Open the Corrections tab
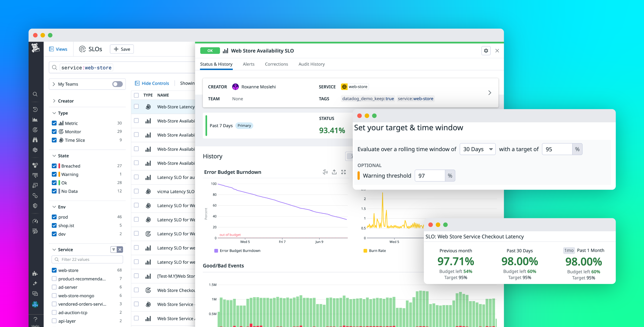The height and width of the screenshot is (327, 644). pyautogui.click(x=276, y=64)
